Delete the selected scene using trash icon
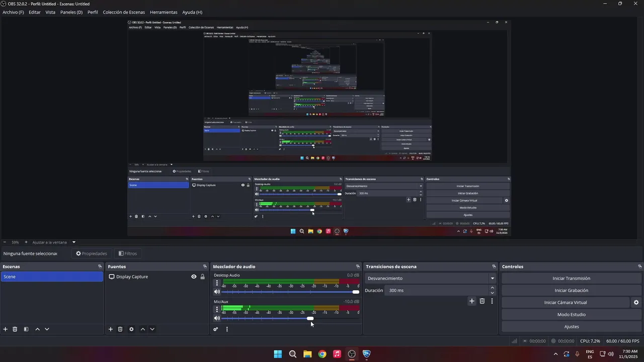This screenshot has height=362, width=644. [15, 329]
